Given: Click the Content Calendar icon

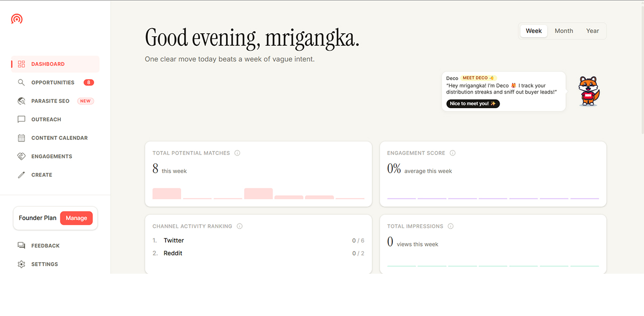Looking at the screenshot, I should pos(21,138).
